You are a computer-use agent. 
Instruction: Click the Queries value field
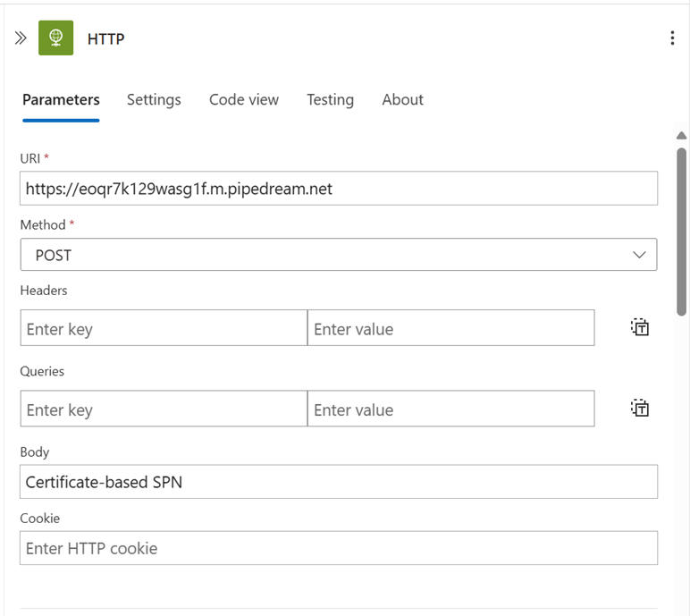point(450,409)
